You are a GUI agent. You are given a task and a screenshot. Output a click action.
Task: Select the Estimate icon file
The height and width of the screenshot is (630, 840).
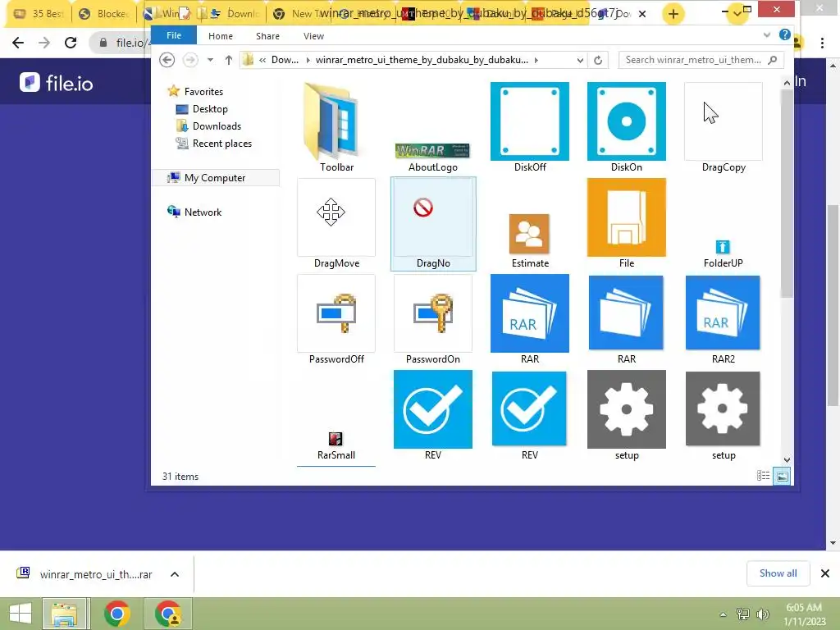(x=530, y=241)
